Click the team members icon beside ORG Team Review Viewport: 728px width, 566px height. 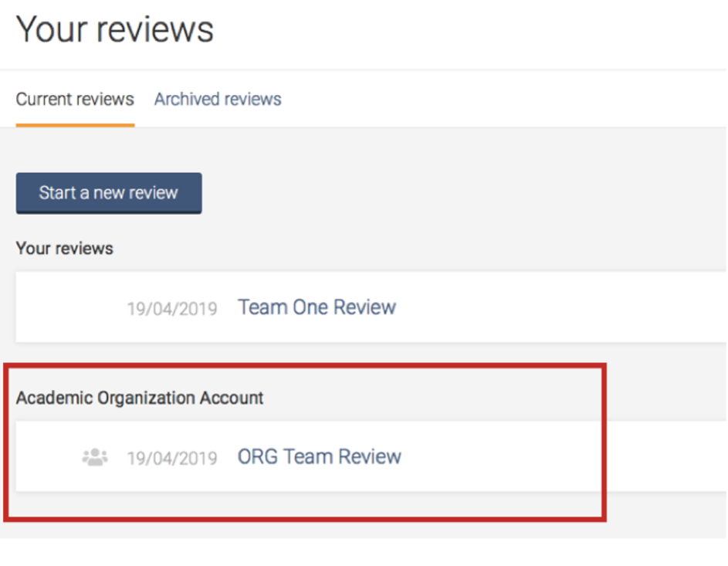click(95, 457)
